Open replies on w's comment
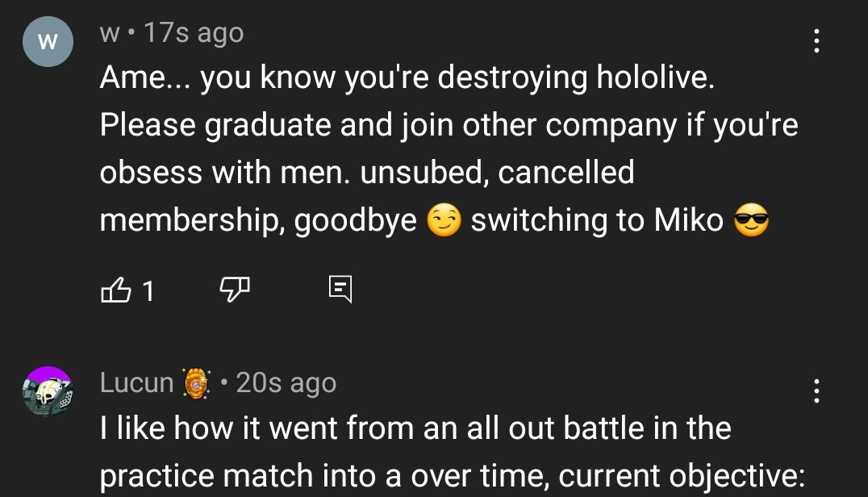Viewport: 868px width, 497px height. click(340, 290)
